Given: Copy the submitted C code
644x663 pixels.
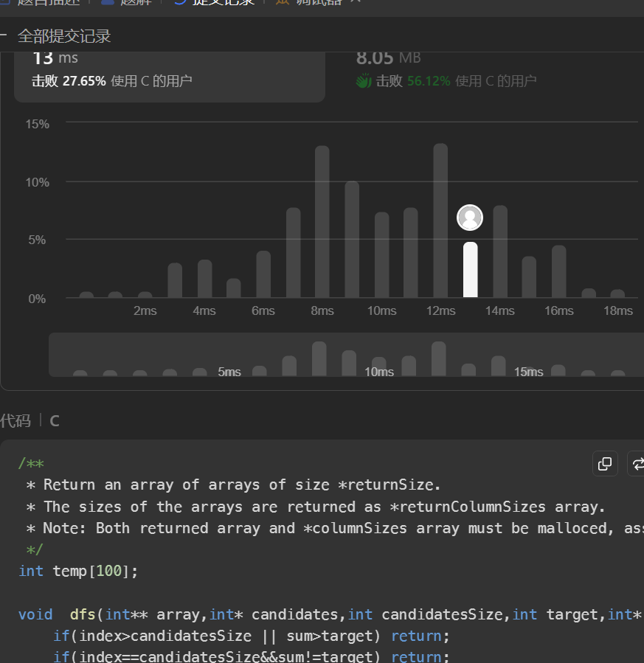Looking at the screenshot, I should click(x=605, y=464).
